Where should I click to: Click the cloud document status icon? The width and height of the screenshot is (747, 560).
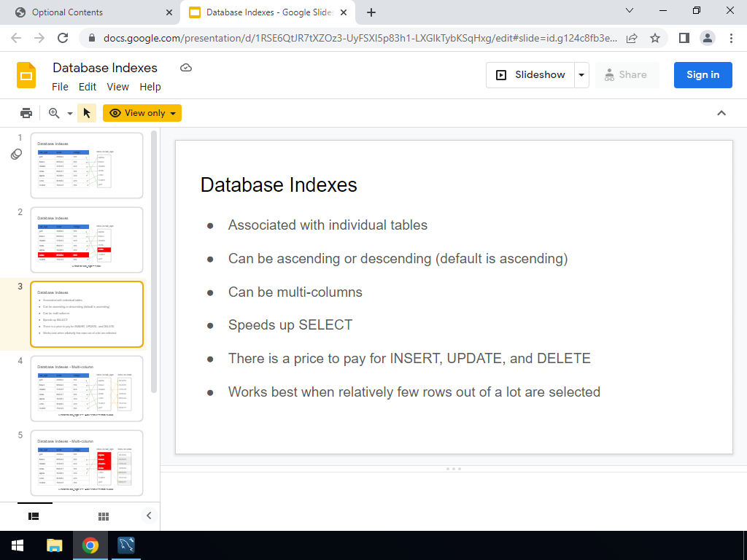pos(186,68)
